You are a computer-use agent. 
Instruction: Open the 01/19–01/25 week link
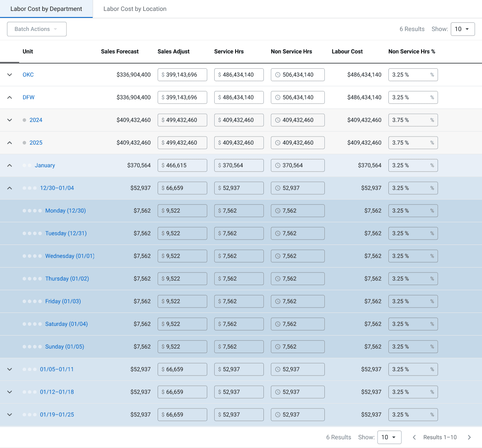pyautogui.click(x=57, y=415)
